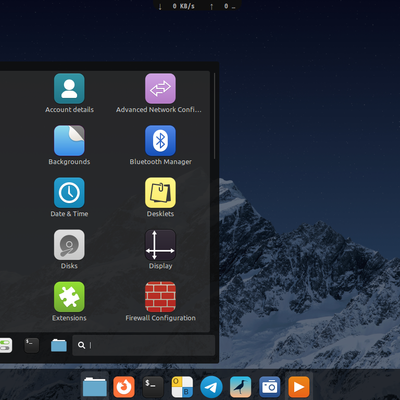This screenshot has width=400, height=400.
Task: Launch Telegram from the dock
Action: (x=211, y=387)
